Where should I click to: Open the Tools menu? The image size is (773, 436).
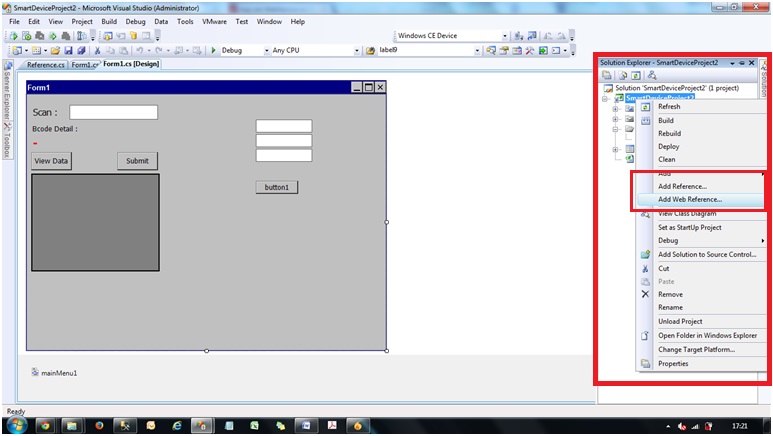coord(185,22)
